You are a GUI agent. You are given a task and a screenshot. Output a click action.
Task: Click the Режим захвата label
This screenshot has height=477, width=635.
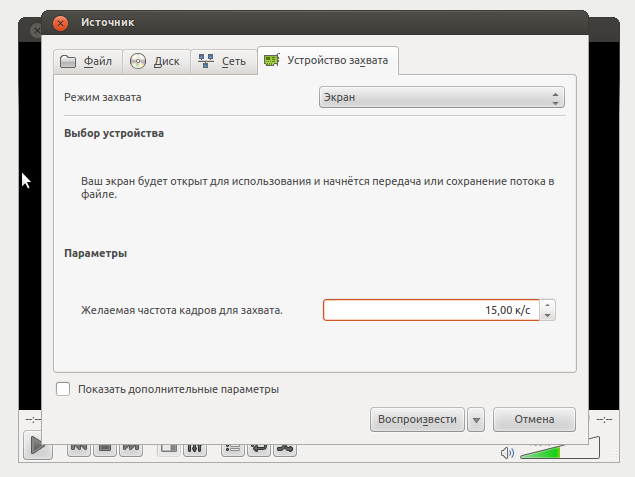pyautogui.click(x=102, y=98)
